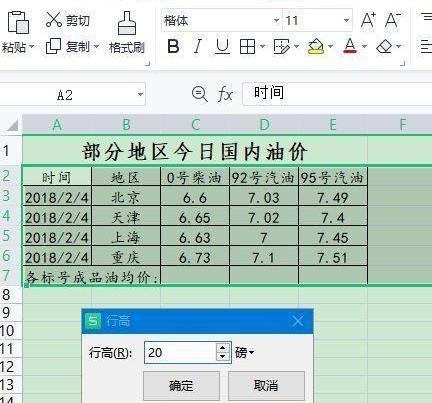
Task: Click the Paste clipboard icon
Action: coord(18,22)
